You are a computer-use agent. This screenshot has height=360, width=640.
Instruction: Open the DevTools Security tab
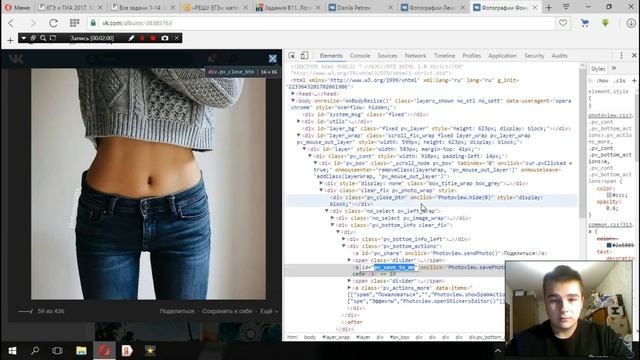pos(534,56)
